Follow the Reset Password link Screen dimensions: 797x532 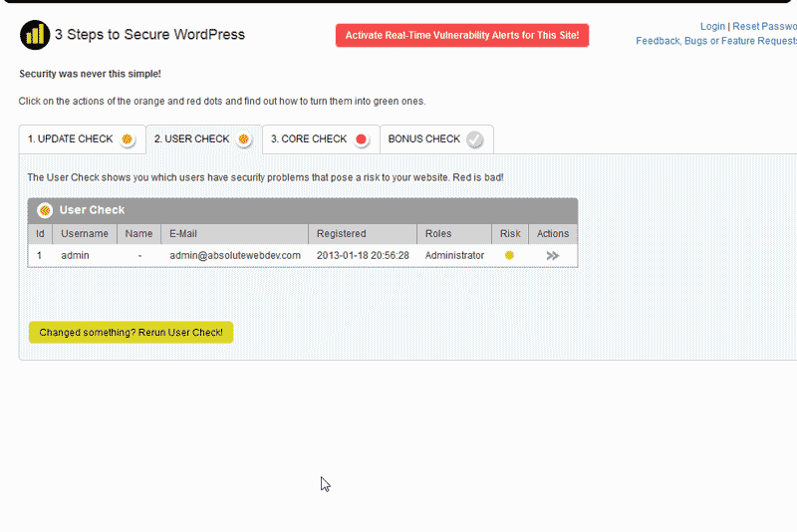(x=764, y=27)
